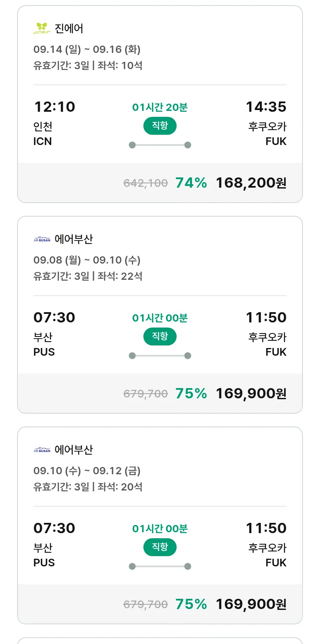Image resolution: width=320 pixels, height=644 pixels.
Task: Click the 74% discount label
Action: tap(191, 183)
